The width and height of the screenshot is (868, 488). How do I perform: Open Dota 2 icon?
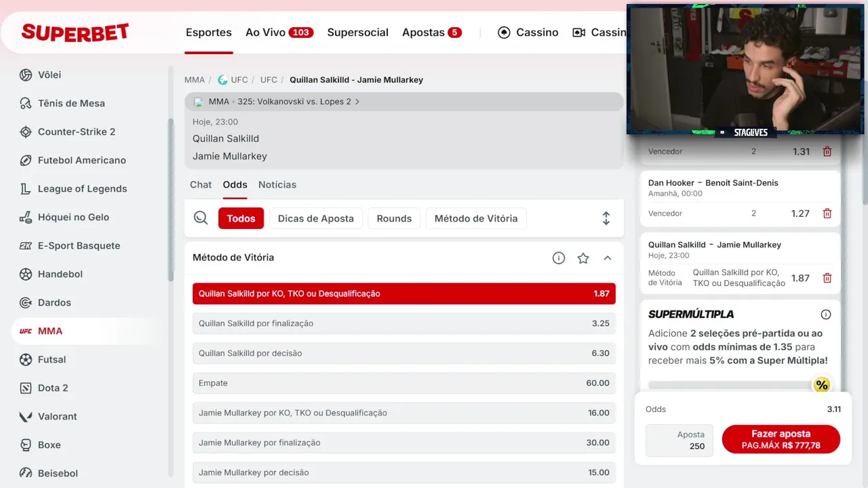[x=26, y=388]
